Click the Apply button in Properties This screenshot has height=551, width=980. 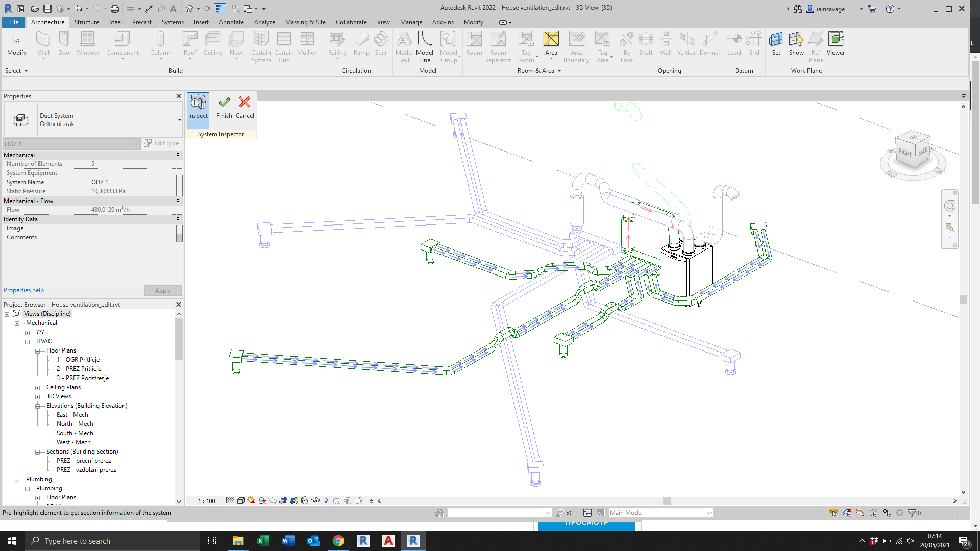click(163, 291)
